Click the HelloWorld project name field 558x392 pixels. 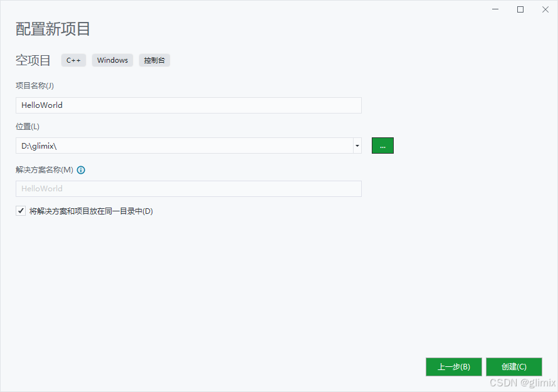pos(188,105)
